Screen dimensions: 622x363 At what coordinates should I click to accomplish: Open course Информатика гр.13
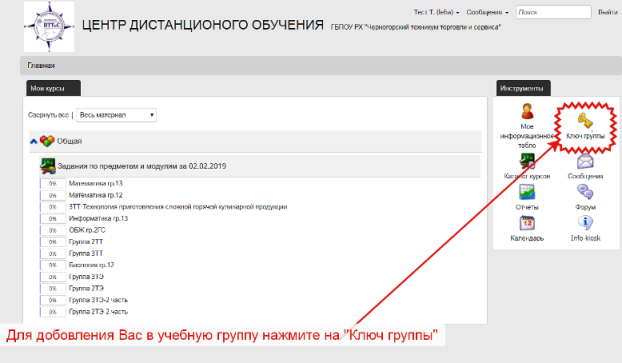click(98, 219)
